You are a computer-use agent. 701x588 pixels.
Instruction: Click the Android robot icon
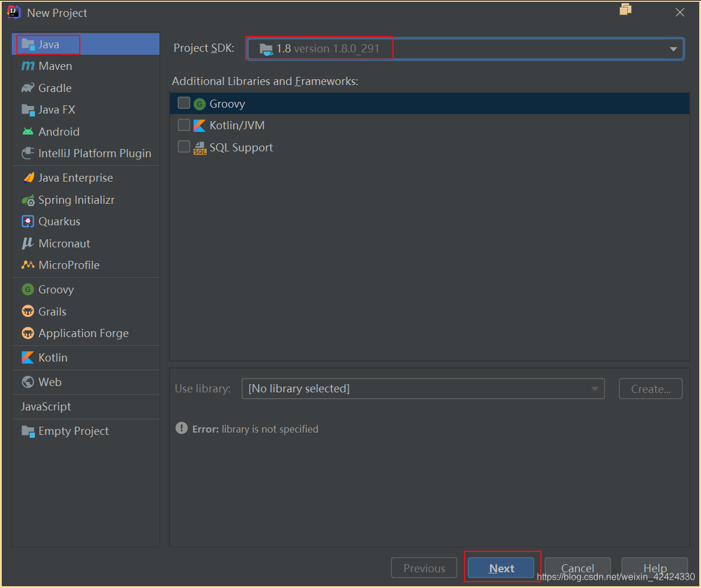click(28, 132)
